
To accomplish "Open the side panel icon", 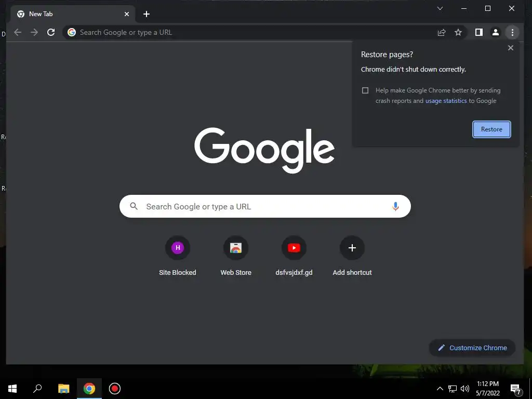I will click(478, 32).
